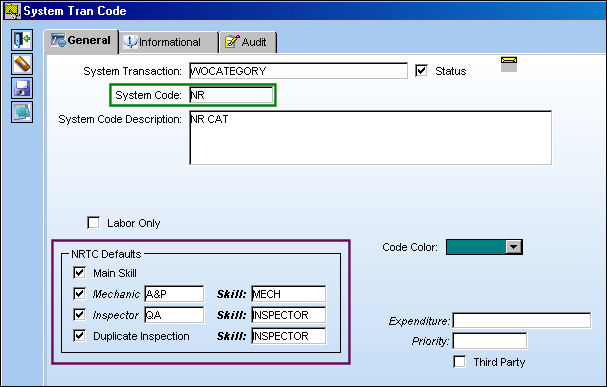Toggle the Inspector checkbox
Viewport: 607px width, 387px height.
pyautogui.click(x=79, y=315)
